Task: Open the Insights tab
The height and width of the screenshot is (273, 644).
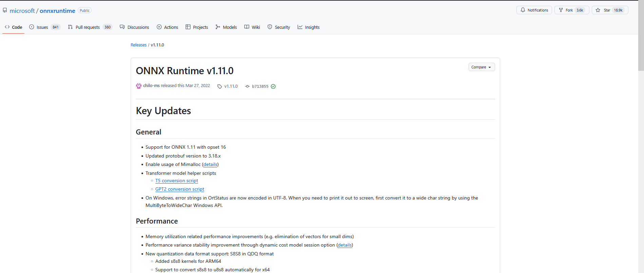Action: click(x=308, y=27)
